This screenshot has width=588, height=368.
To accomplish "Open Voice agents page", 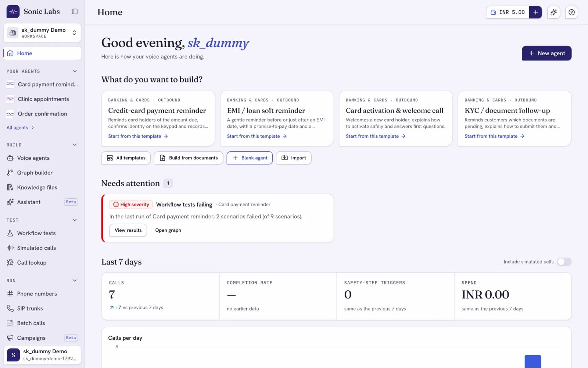I will pos(42,158).
